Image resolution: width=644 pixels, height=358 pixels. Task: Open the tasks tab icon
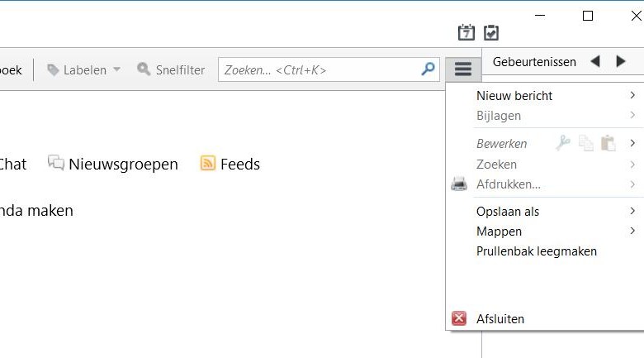click(491, 32)
